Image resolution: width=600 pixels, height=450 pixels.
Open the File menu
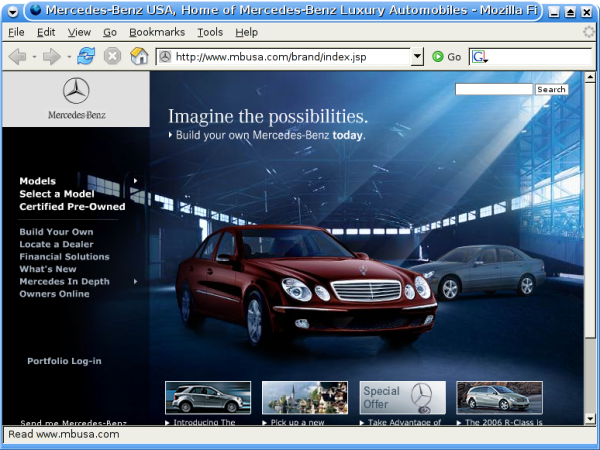tap(16, 33)
